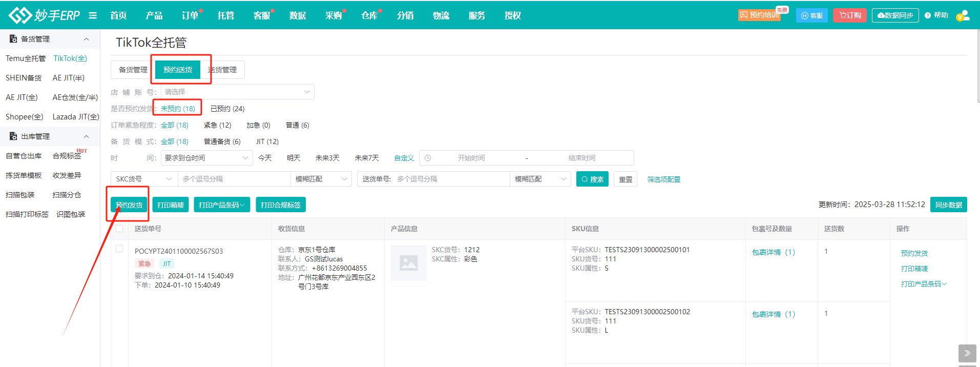Select the 今天 time option
Viewport: 980px width, 367px height.
[265, 158]
